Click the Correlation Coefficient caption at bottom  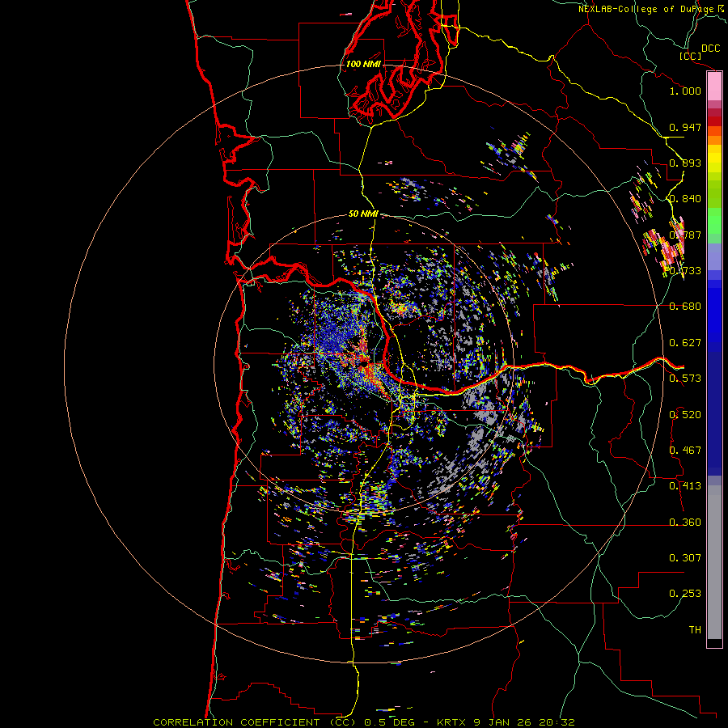coord(364,722)
